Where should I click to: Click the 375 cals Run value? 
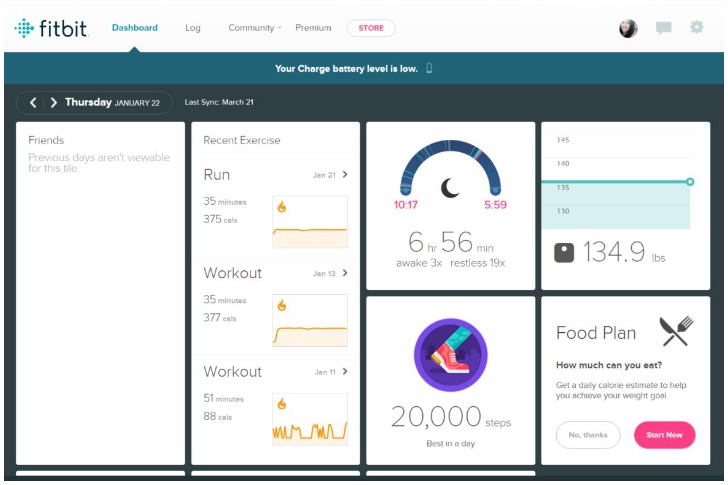tap(220, 219)
